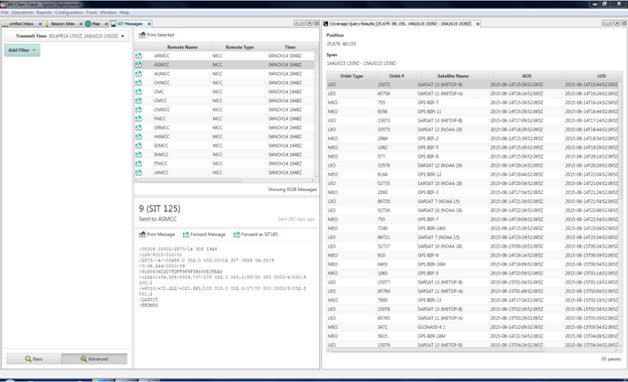Click the CMC row message icon
Image resolution: width=628 pixels, height=382 pixels.
[x=139, y=92]
